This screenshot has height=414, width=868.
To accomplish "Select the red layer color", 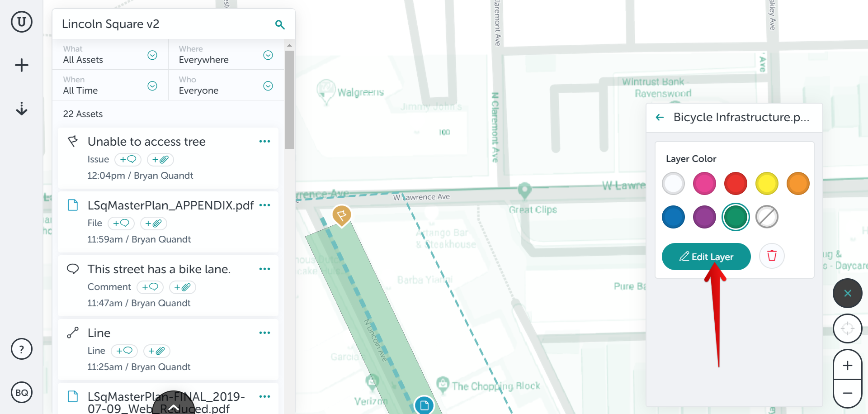I will [x=736, y=184].
